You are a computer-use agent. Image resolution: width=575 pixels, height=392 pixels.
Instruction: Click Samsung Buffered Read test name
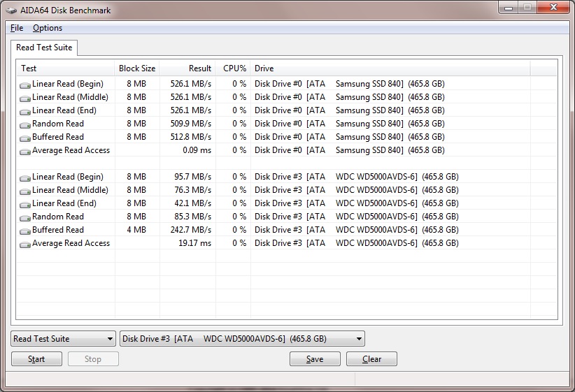pyautogui.click(x=58, y=137)
